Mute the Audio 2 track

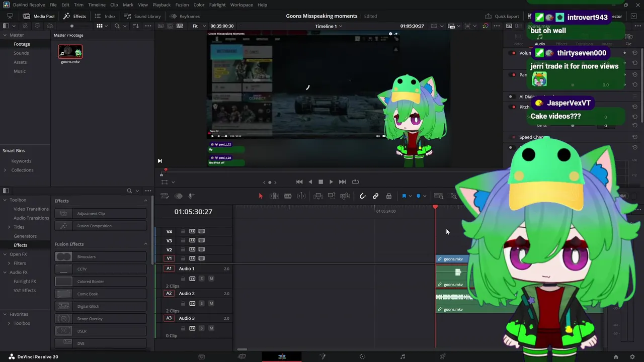pos(211,303)
